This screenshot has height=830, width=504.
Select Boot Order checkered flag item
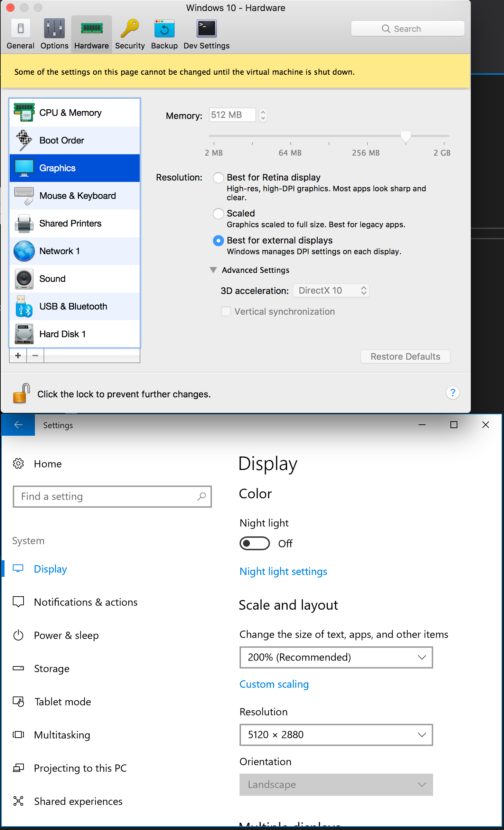pos(75,140)
